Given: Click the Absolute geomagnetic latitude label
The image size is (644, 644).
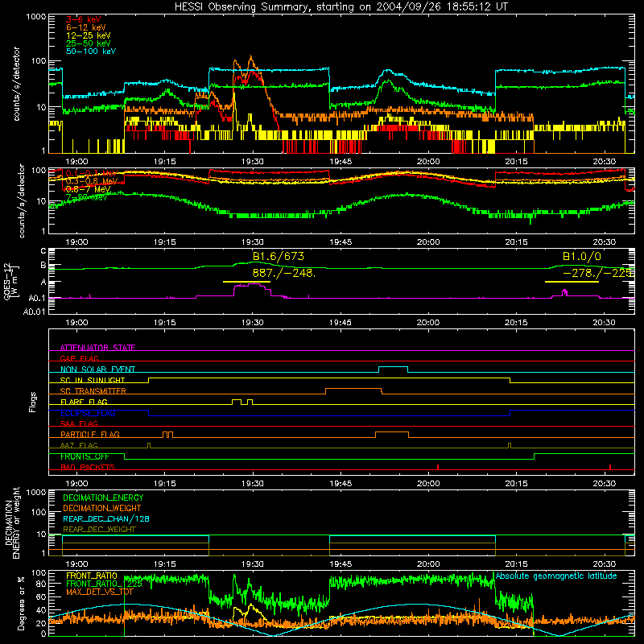Looking at the screenshot, I should [556, 576].
